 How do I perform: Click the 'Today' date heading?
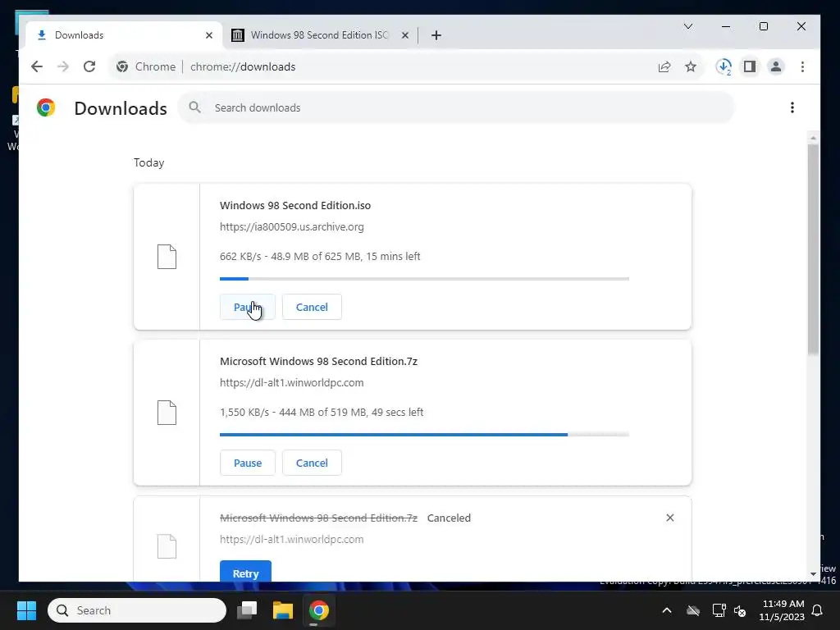pyautogui.click(x=149, y=162)
